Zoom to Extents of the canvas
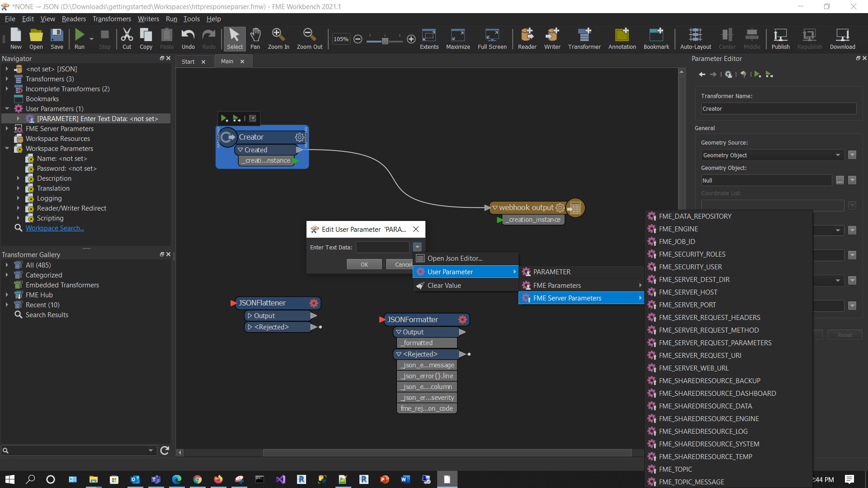Image resolution: width=868 pixels, height=488 pixels. click(429, 38)
